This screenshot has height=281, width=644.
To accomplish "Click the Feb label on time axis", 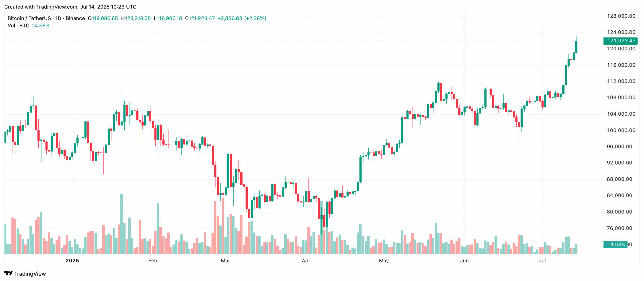I will 153,261.
